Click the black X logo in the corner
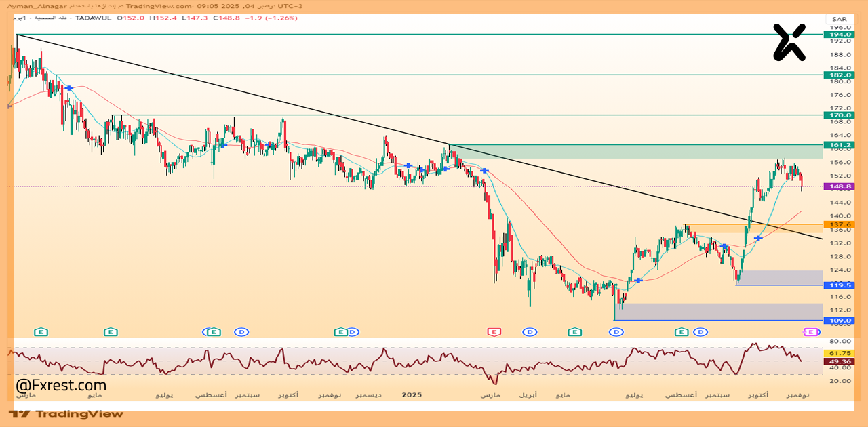 pos(789,42)
